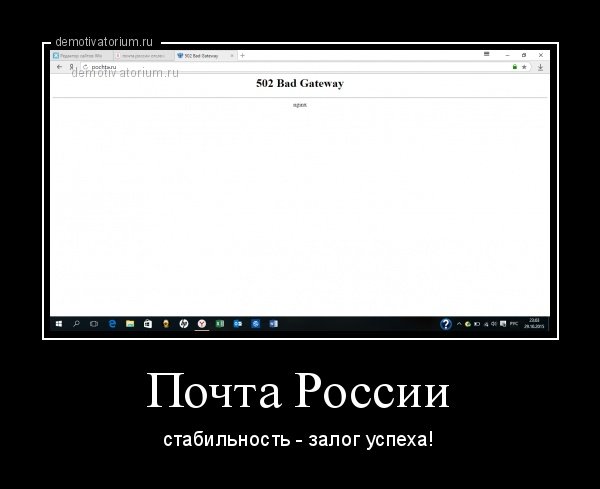The height and width of the screenshot is (489, 600).
Task: Open taskbar search magnifier
Action: (x=76, y=324)
